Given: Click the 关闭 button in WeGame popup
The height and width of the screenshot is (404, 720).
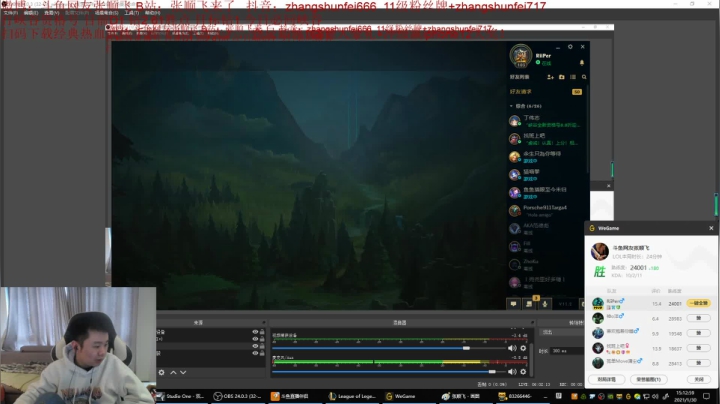Looking at the screenshot, I should (x=699, y=379).
